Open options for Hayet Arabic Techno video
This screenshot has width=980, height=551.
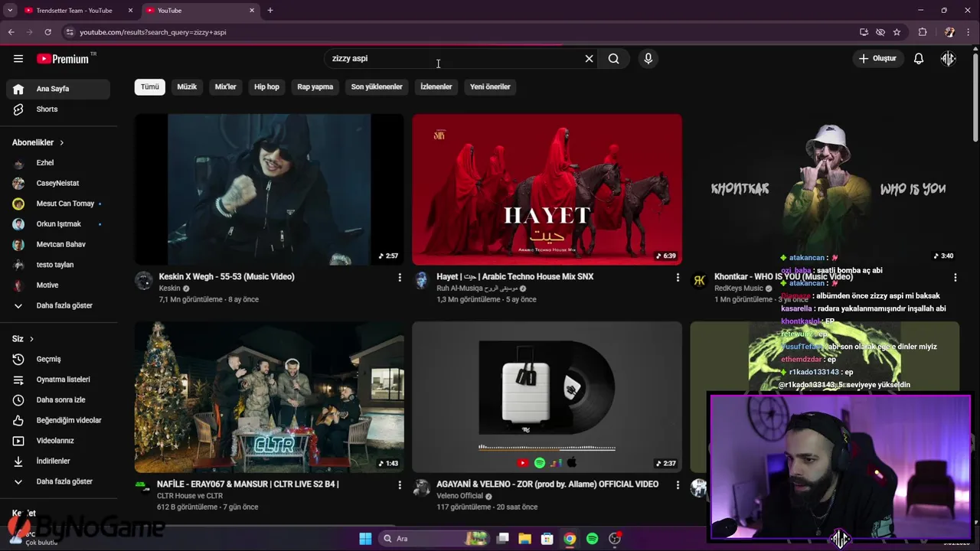(x=677, y=277)
